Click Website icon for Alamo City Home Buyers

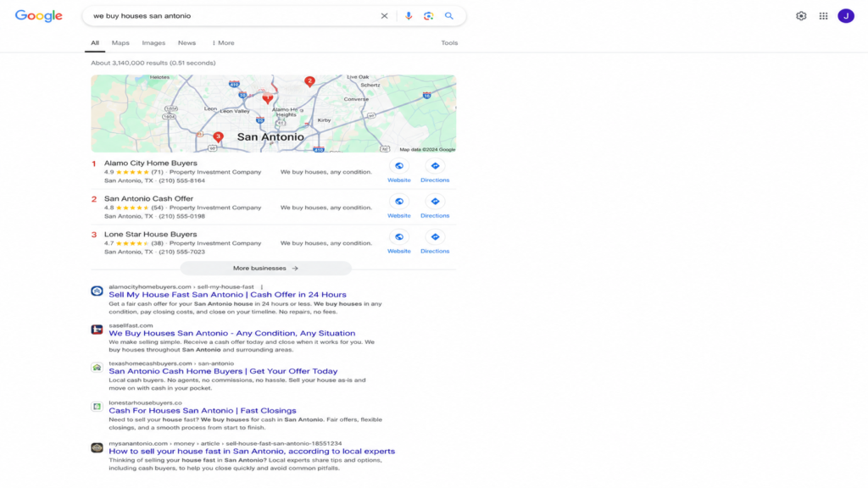point(399,166)
